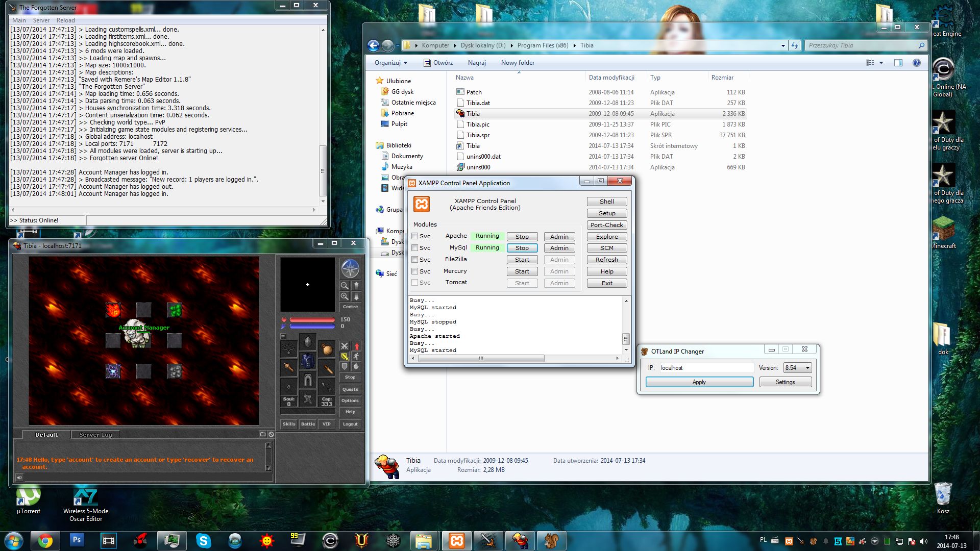Tick the Svc checkbox for Mercury
This screenshot has width=980, height=551.
(415, 271)
